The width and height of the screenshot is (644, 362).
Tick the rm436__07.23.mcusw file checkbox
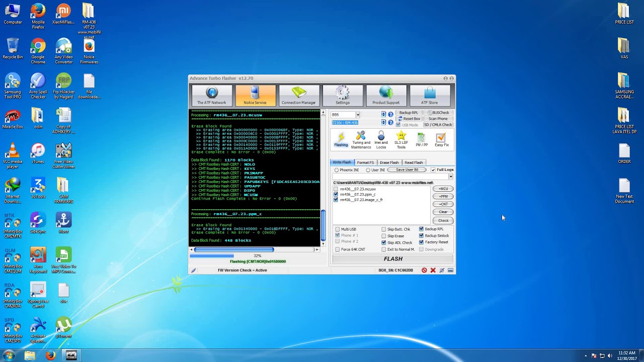[x=336, y=189]
